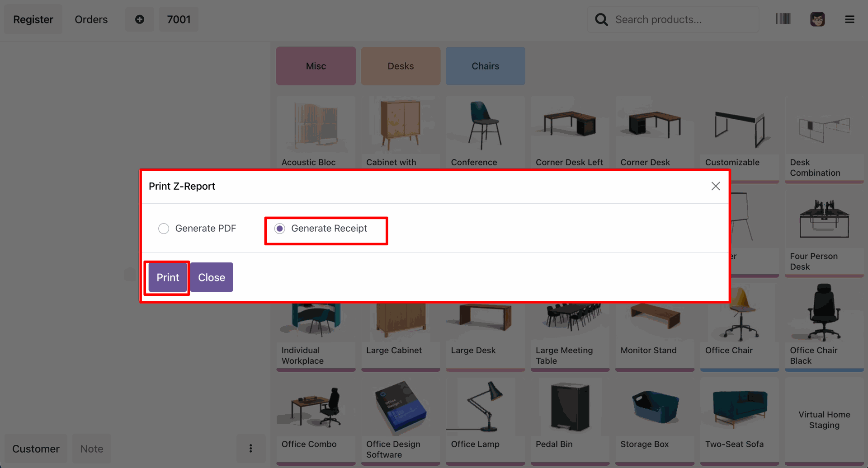Select order number 7001
Screen dimensions: 868x468
(179, 19)
